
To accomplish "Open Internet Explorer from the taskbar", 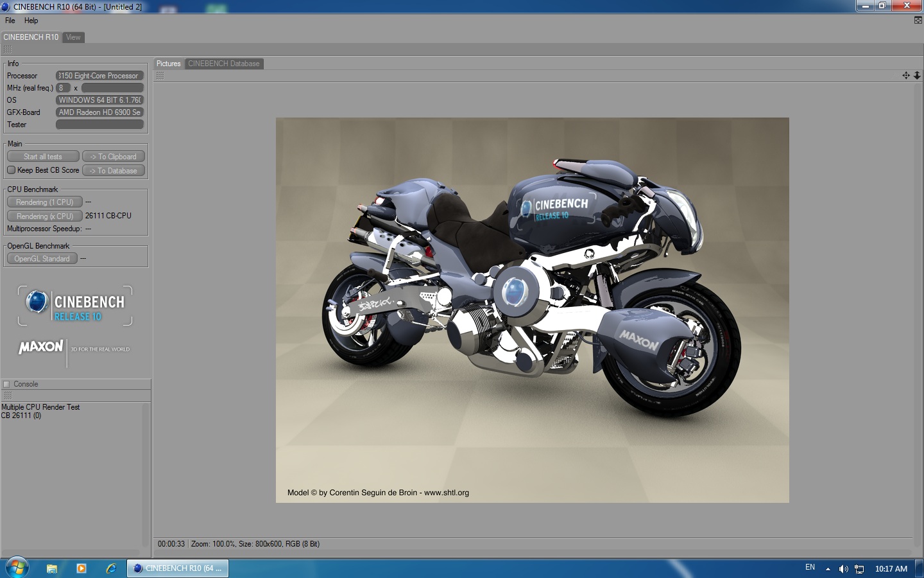I will pyautogui.click(x=111, y=568).
